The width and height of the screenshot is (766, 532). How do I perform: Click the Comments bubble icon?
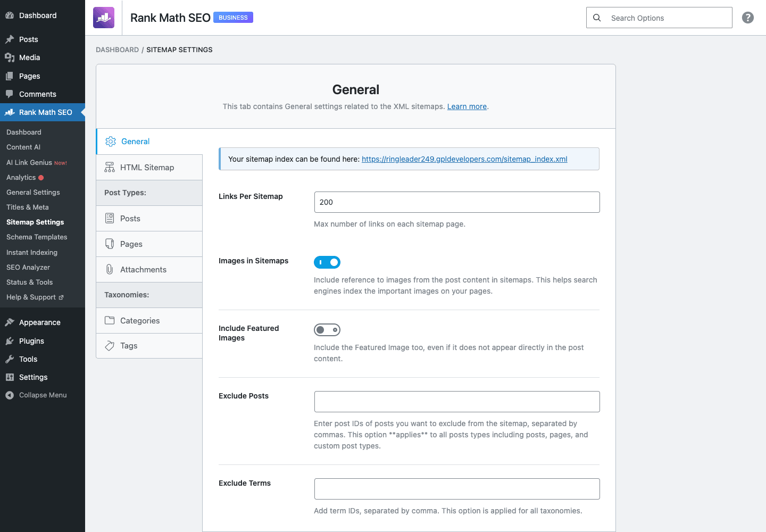pos(10,94)
